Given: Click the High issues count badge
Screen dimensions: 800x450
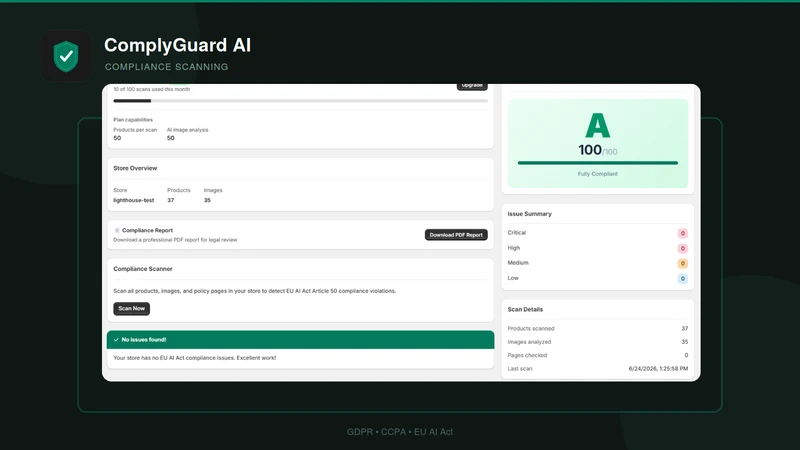Looking at the screenshot, I should pyautogui.click(x=683, y=248).
